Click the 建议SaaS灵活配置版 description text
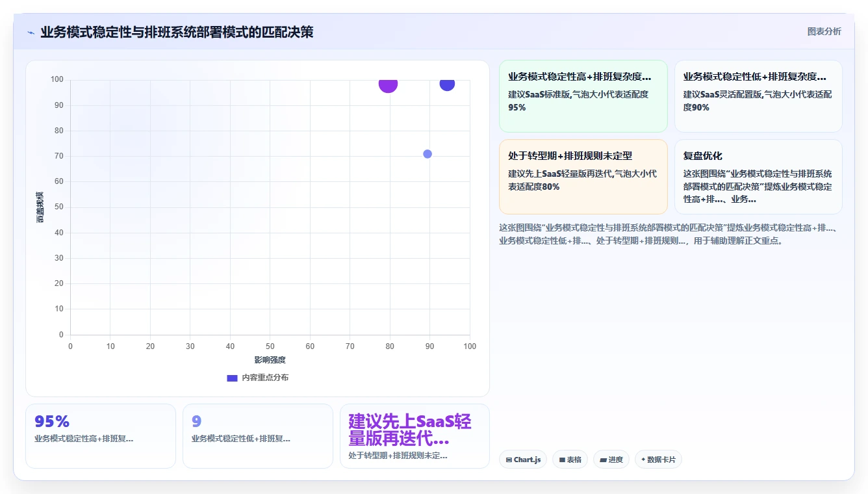The height and width of the screenshot is (494, 868). click(x=758, y=101)
